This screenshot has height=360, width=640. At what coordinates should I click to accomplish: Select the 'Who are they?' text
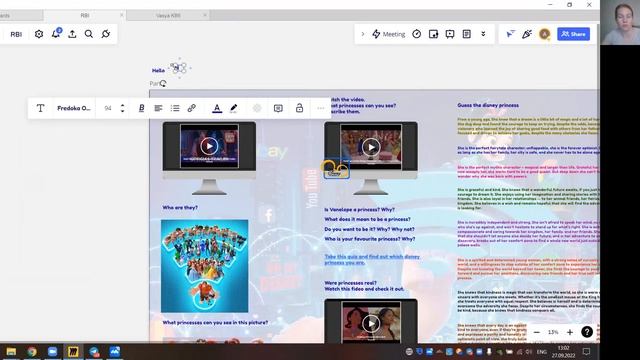pyautogui.click(x=180, y=207)
